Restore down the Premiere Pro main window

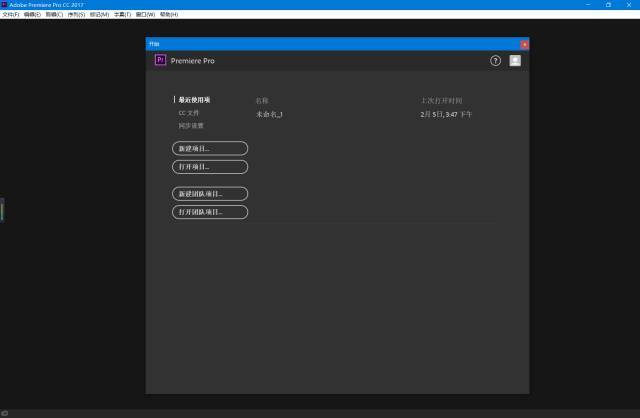pyautogui.click(x=609, y=4)
